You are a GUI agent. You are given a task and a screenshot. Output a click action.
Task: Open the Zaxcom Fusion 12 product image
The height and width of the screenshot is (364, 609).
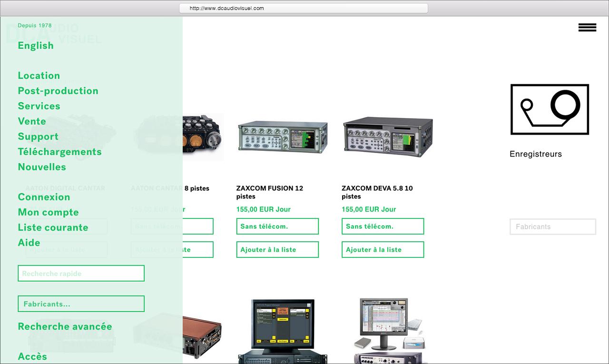point(283,137)
